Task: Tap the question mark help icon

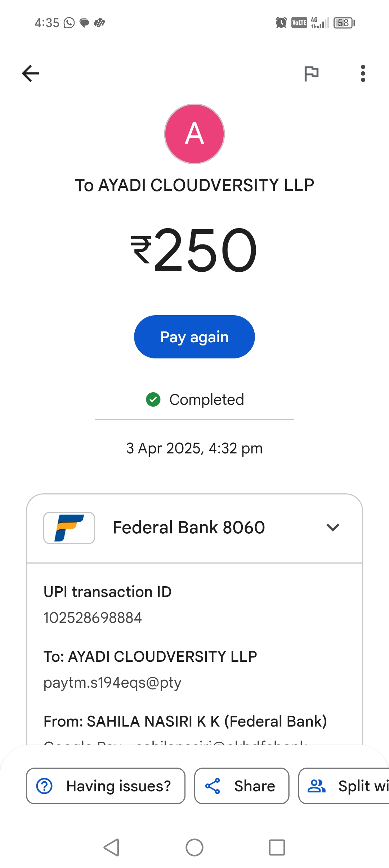Action: pos(45,786)
